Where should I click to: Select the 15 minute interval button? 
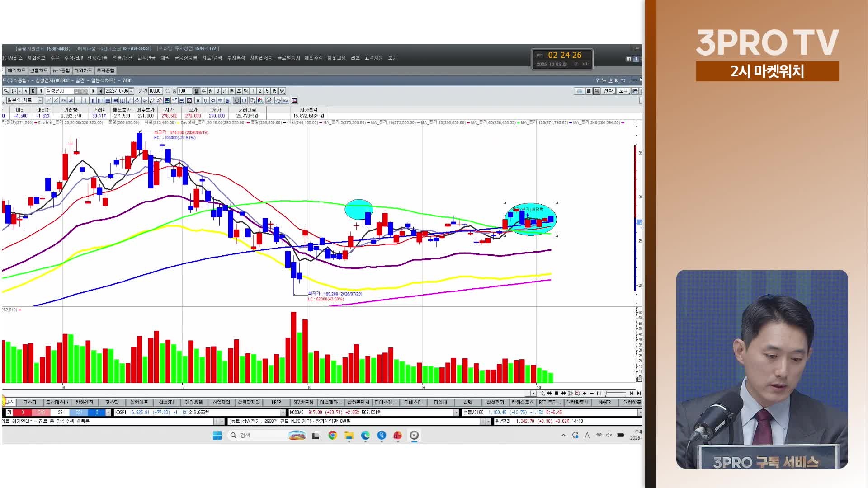point(274,91)
